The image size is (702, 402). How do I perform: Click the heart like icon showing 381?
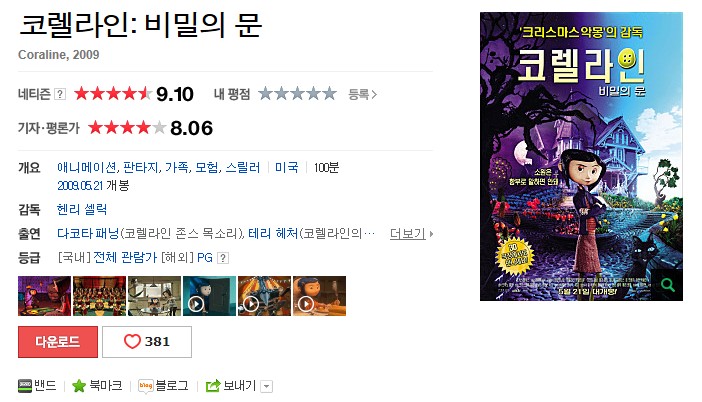click(x=132, y=342)
